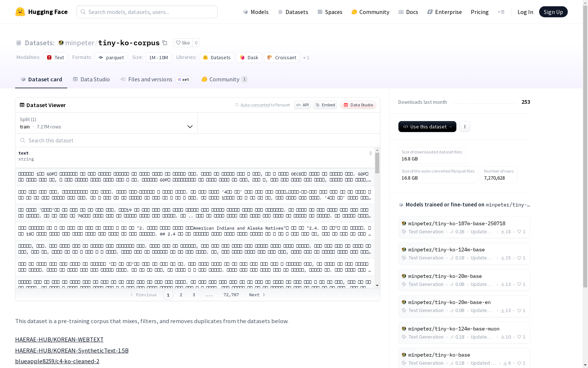Click the Dataset Viewer table icon
This screenshot has height=368, width=588.
pos(22,105)
